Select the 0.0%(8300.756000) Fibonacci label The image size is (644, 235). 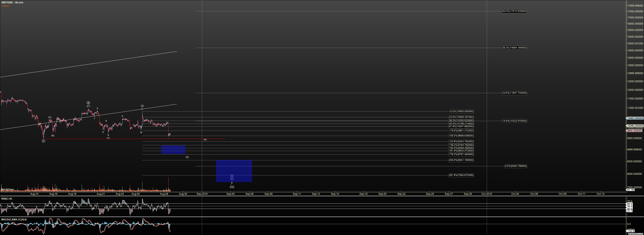pyautogui.click(x=516, y=166)
